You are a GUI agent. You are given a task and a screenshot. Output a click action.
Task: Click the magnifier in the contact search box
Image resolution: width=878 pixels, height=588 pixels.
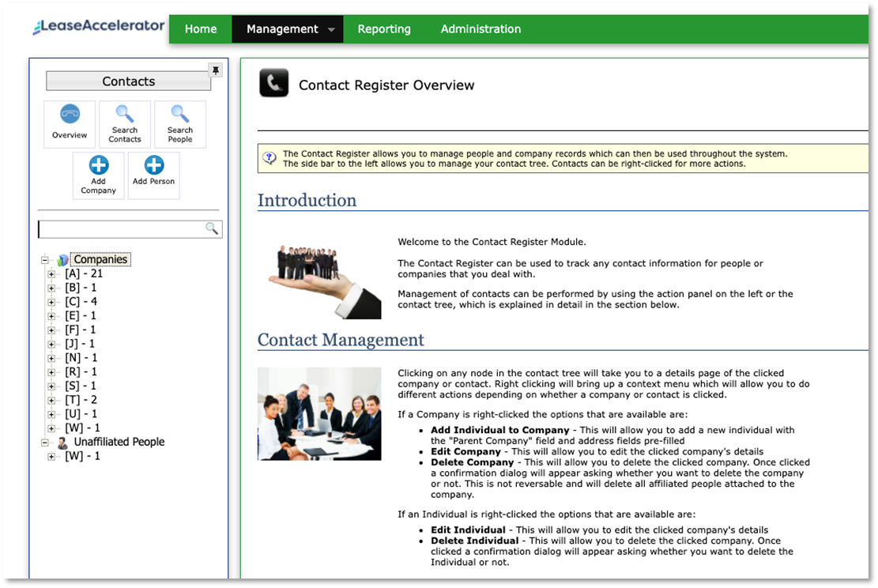click(212, 228)
